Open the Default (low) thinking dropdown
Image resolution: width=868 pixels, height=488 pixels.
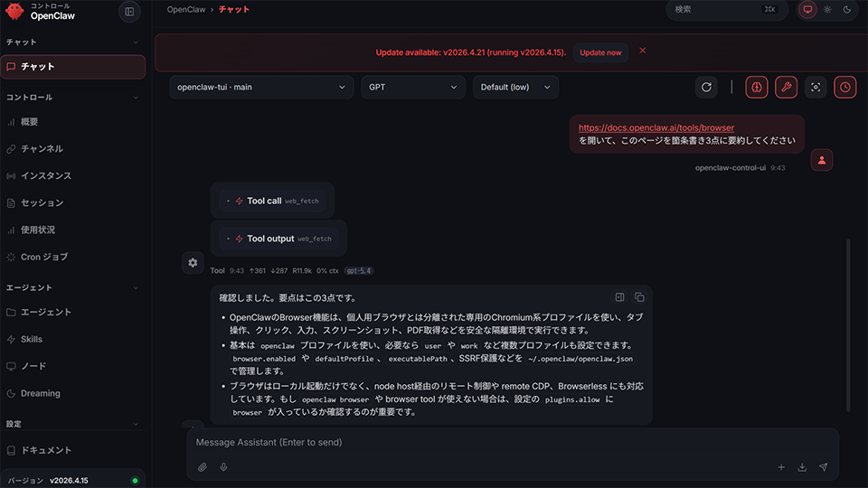pyautogui.click(x=515, y=88)
